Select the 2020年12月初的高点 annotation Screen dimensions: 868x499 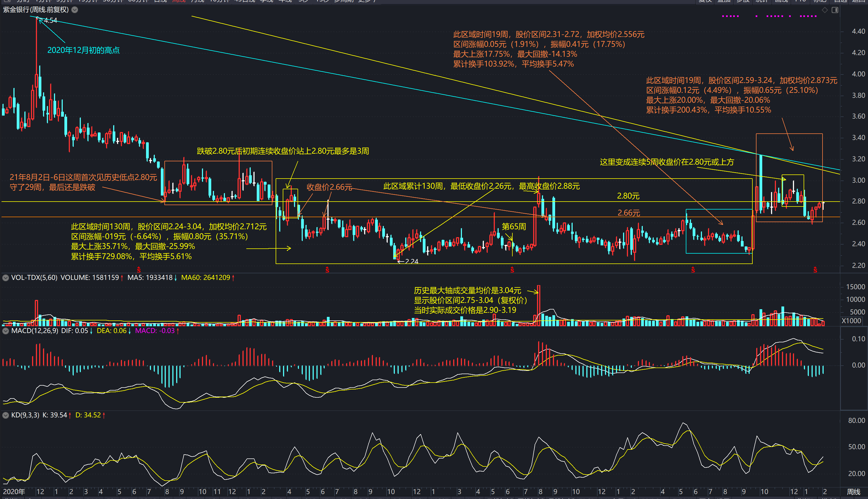(x=83, y=50)
